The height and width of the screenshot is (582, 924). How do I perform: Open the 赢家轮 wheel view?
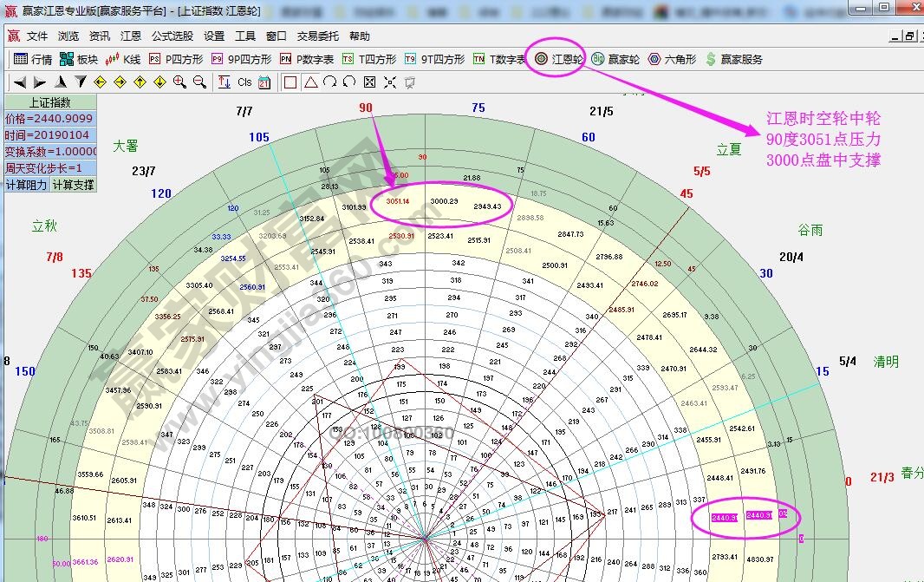615,59
